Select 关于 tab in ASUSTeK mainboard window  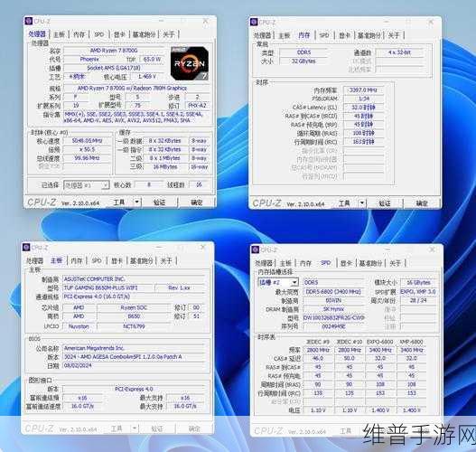166,260
